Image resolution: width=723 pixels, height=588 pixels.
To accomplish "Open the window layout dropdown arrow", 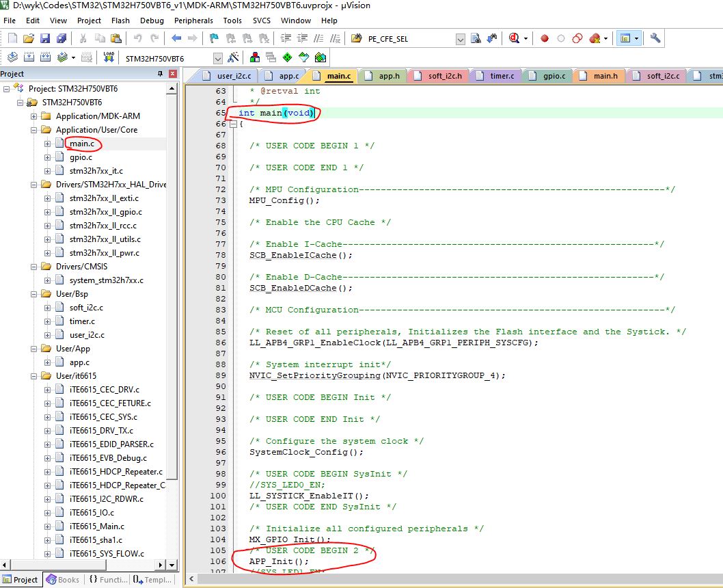I will (636, 39).
